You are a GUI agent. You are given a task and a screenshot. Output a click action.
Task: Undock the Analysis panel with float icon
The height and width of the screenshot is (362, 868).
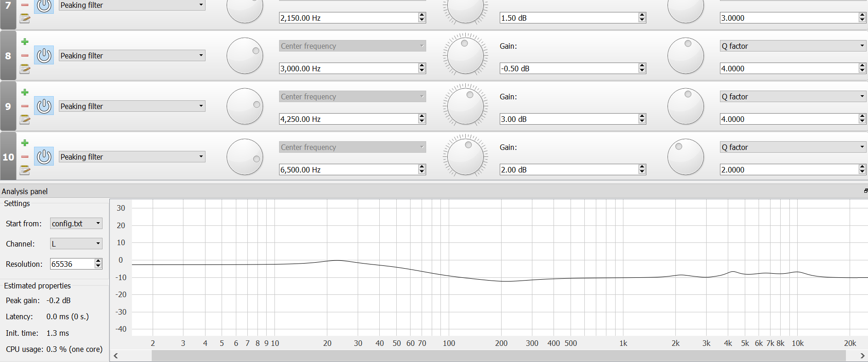(866, 191)
